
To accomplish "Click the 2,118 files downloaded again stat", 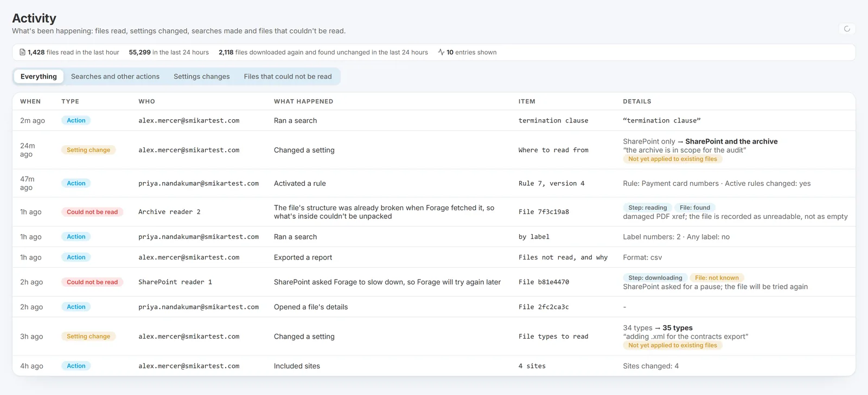I will (x=323, y=53).
